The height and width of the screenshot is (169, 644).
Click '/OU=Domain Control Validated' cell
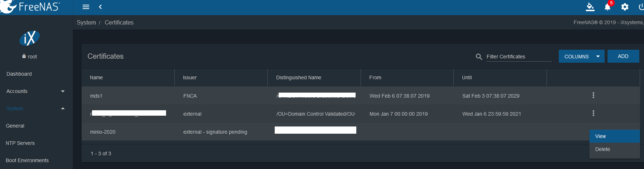[x=316, y=114]
